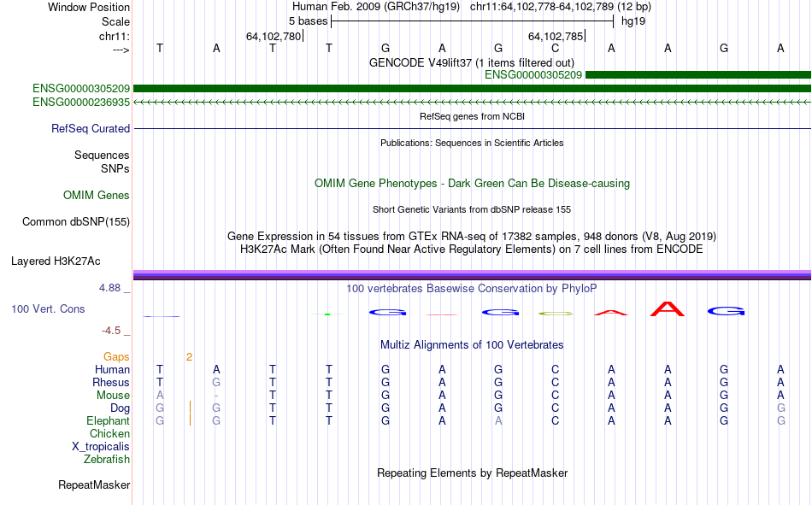Click the Sequences track label
The width and height of the screenshot is (812, 505).
point(102,156)
